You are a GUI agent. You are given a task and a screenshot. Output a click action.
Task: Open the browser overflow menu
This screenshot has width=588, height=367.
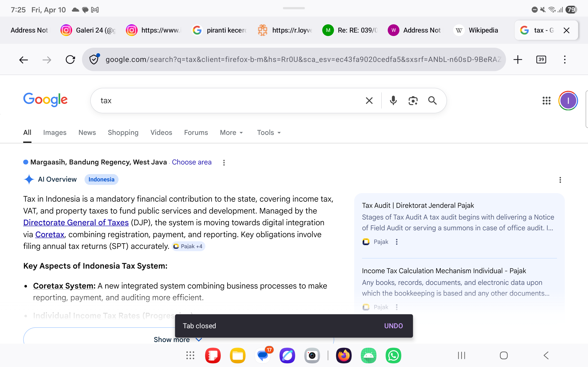coord(564,59)
